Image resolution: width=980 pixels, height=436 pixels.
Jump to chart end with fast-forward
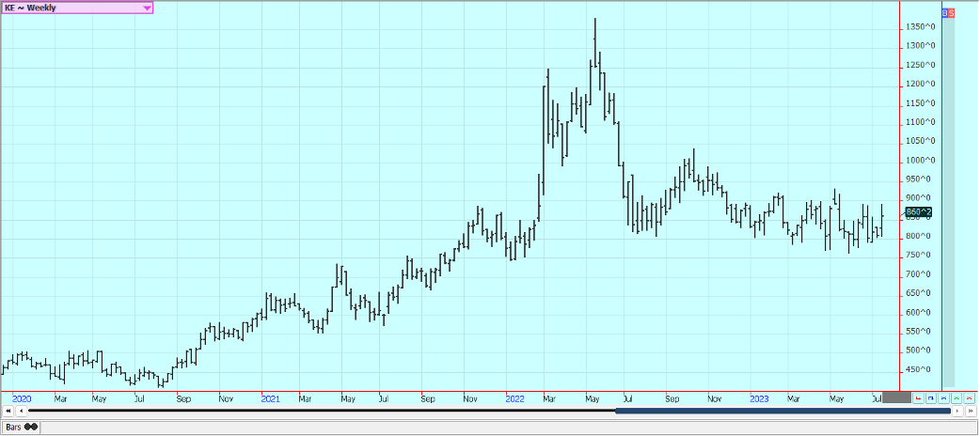tap(971, 411)
